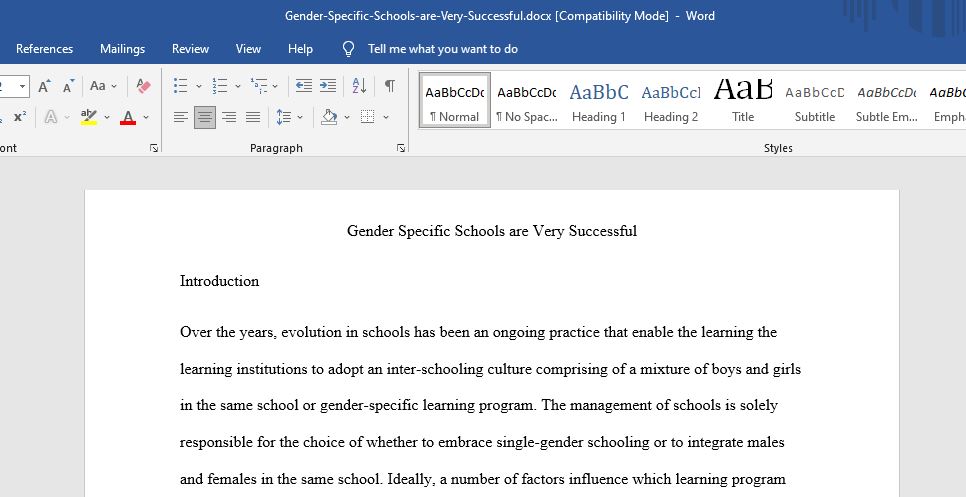This screenshot has width=966, height=497.
Task: Open the Multilevel List dropdown arrow
Action: coord(275,86)
